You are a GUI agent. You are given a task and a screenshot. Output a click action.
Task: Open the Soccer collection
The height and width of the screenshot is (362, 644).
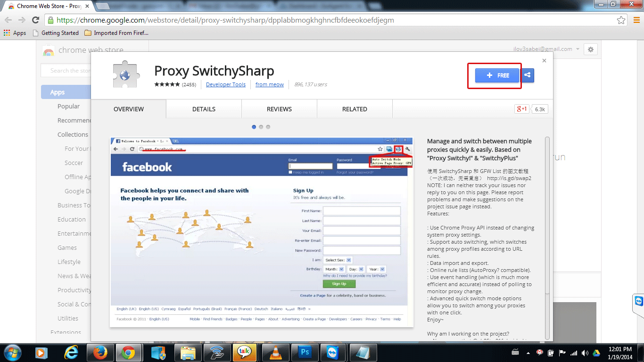tap(74, 163)
